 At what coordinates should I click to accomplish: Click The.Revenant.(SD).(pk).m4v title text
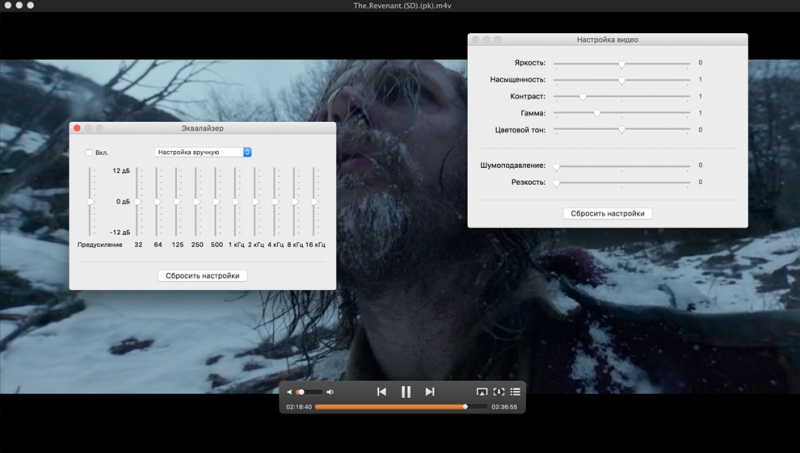[403, 6]
